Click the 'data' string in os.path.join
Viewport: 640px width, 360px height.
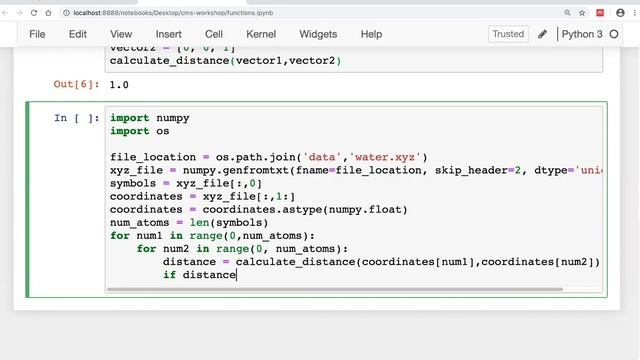pyautogui.click(x=322, y=158)
